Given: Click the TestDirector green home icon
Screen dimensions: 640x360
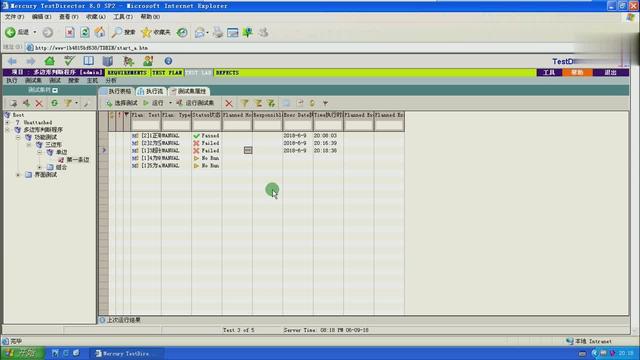Looking at the screenshot, I should [x=49, y=61].
